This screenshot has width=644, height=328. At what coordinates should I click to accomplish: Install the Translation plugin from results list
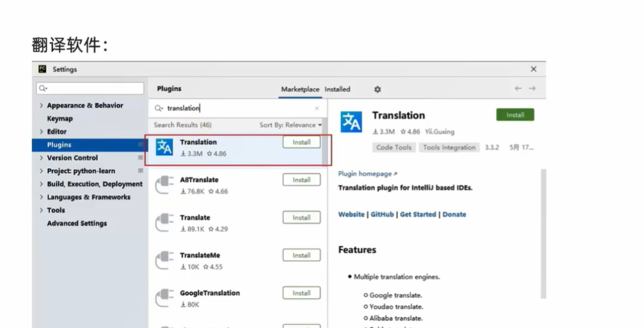coord(301,142)
